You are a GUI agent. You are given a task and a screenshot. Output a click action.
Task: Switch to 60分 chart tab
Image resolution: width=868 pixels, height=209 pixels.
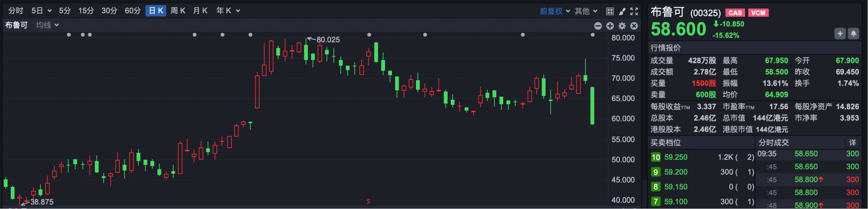click(x=132, y=10)
